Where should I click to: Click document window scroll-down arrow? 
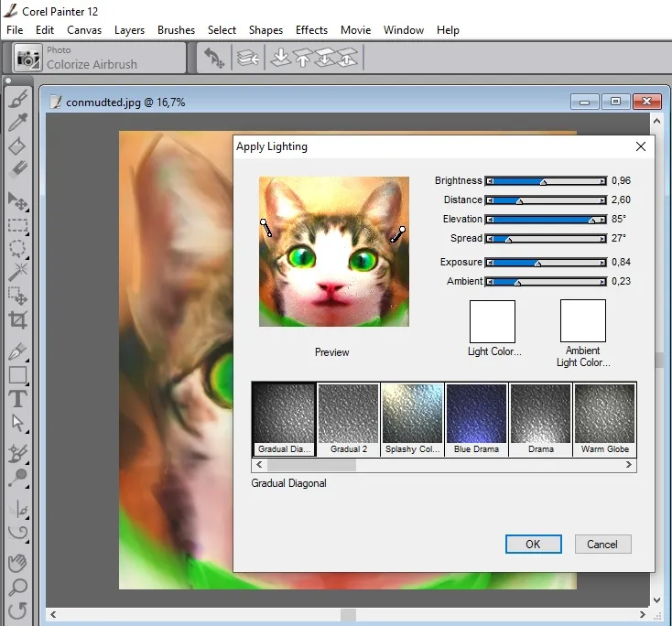click(x=656, y=600)
